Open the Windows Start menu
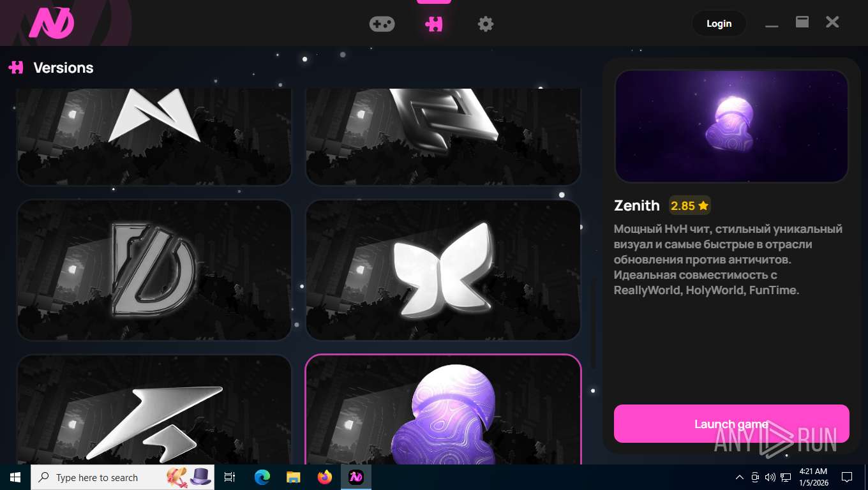This screenshot has height=490, width=868. (15, 477)
